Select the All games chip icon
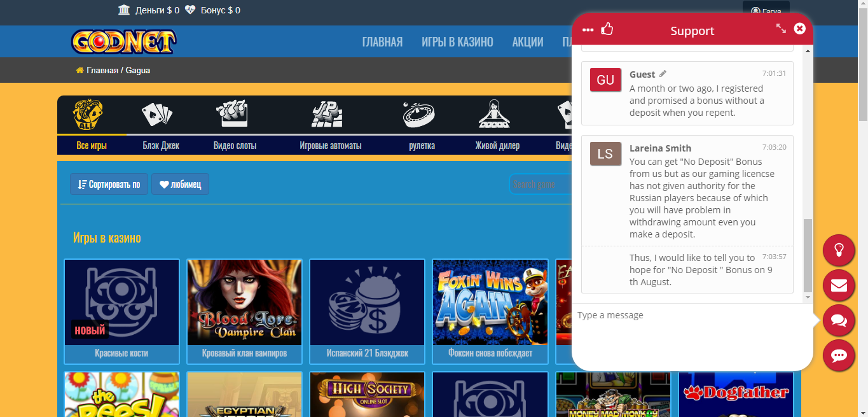This screenshot has height=417, width=868. [88, 115]
